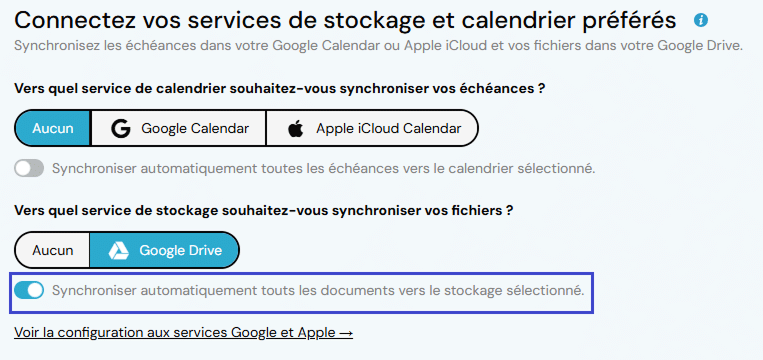Screen dimensions: 763x360
Task: Click the Google Drive triangle logo
Action: coord(118,250)
